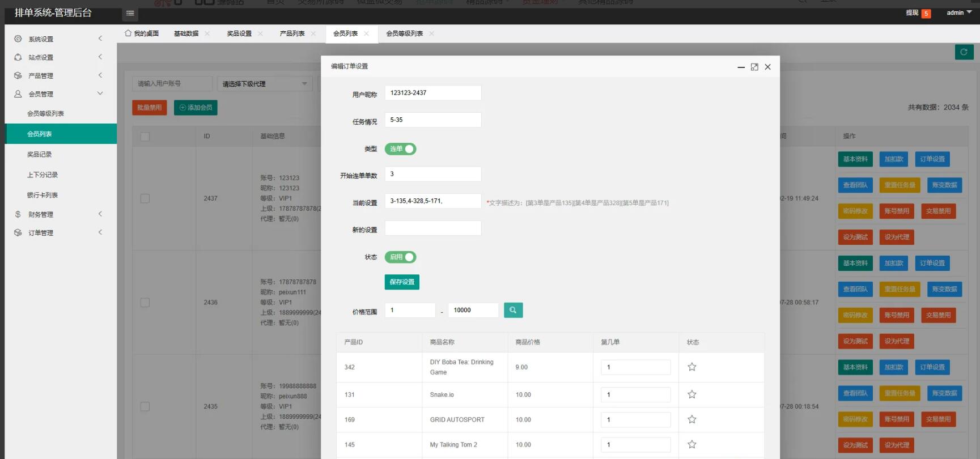Click the 保存设置 button
Screen dimensions: 980x459
[402, 282]
